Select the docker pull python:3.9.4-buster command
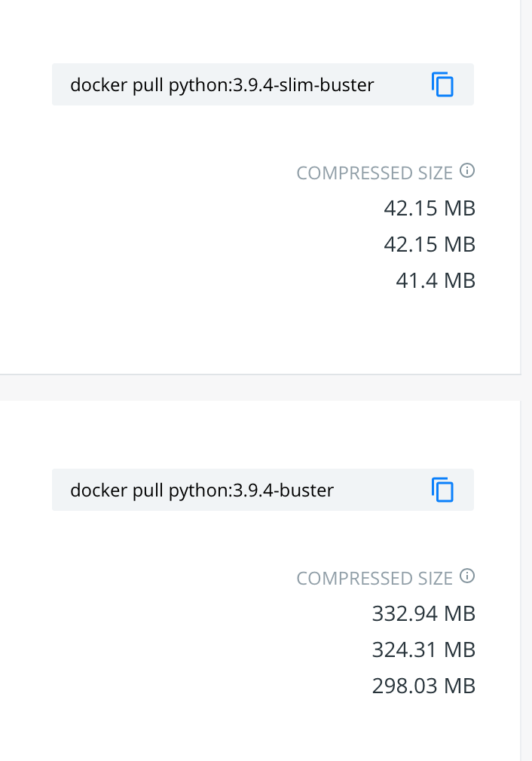532x761 pixels. pyautogui.click(x=201, y=490)
